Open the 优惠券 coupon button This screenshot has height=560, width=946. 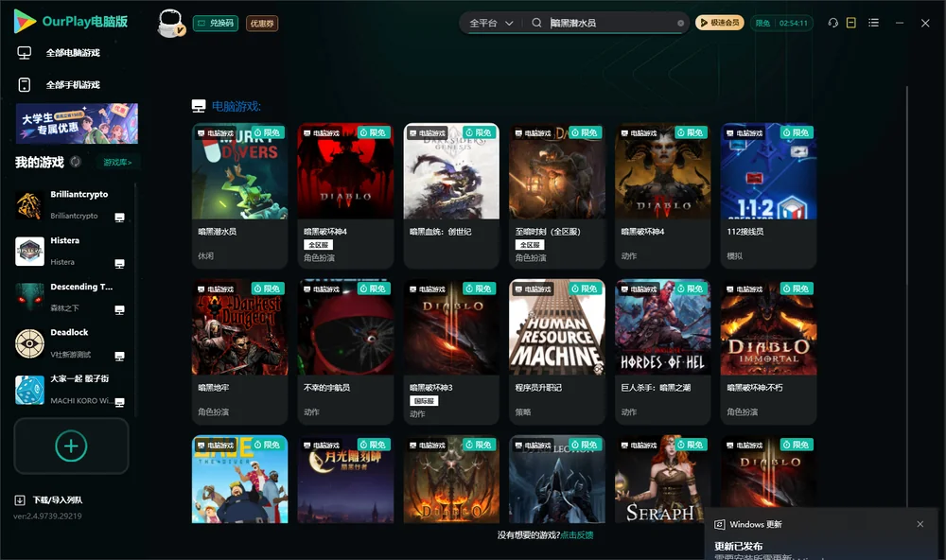262,23
